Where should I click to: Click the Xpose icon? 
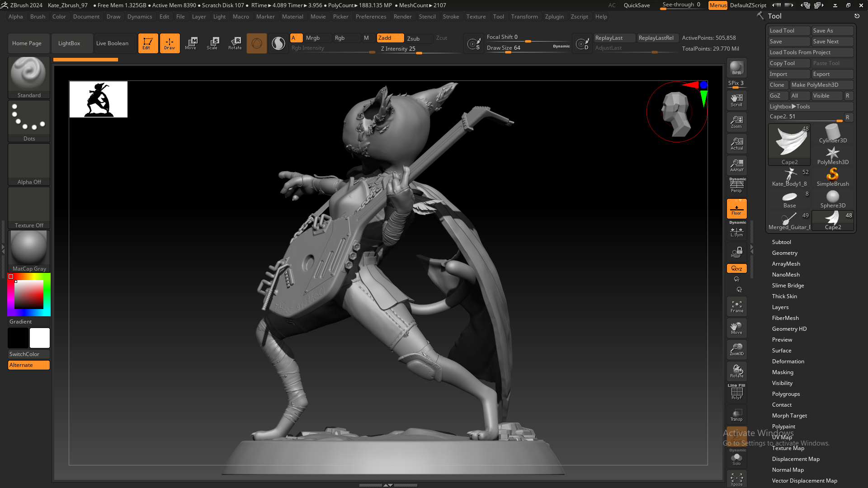pyautogui.click(x=736, y=479)
